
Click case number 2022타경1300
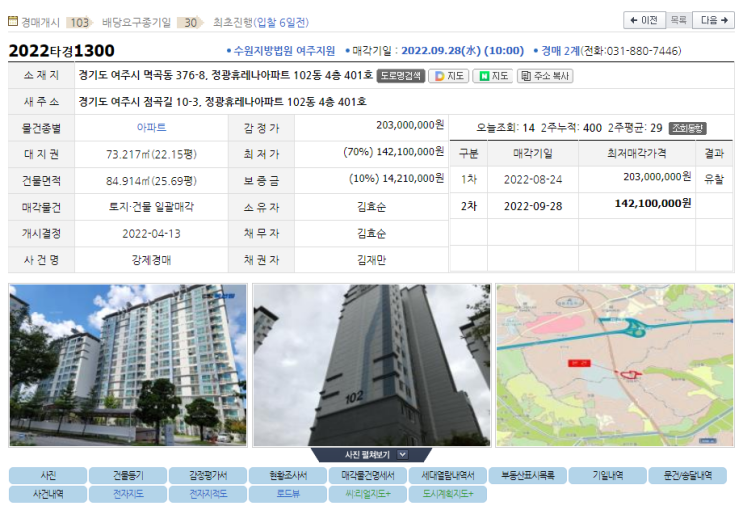(62, 51)
